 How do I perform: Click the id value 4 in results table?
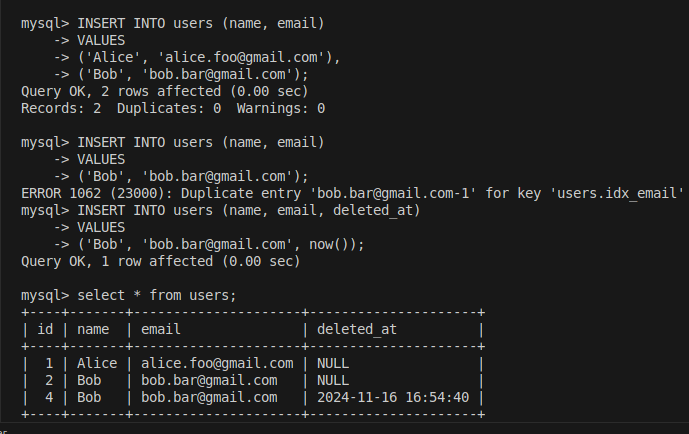[x=46, y=398]
